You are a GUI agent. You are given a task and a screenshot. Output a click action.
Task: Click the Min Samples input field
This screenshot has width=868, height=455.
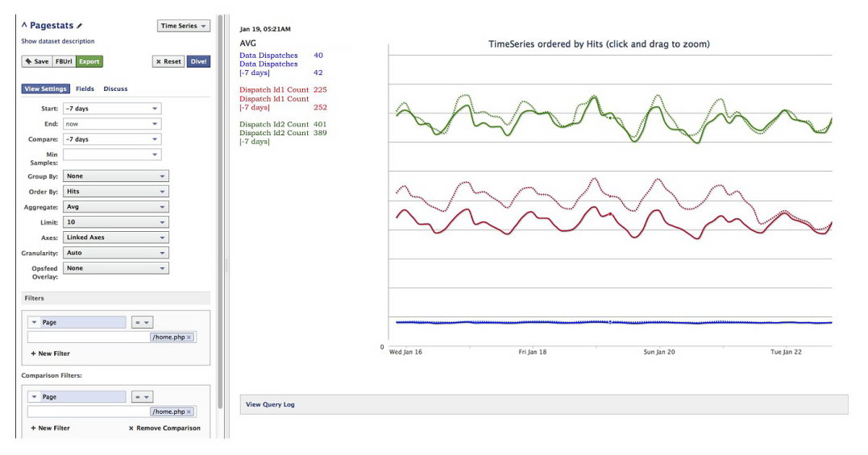(x=111, y=155)
